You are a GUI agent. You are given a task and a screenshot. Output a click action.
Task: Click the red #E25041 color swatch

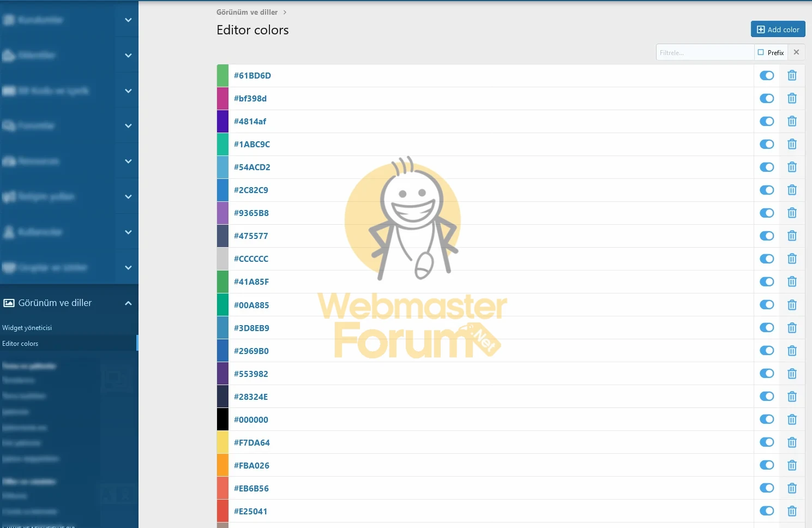pyautogui.click(x=222, y=511)
